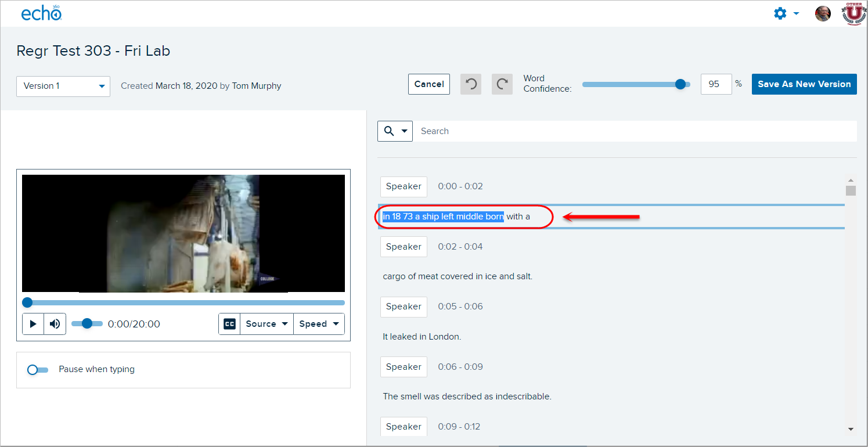The height and width of the screenshot is (447, 868).
Task: Toggle closed captions CC button
Action: point(230,324)
